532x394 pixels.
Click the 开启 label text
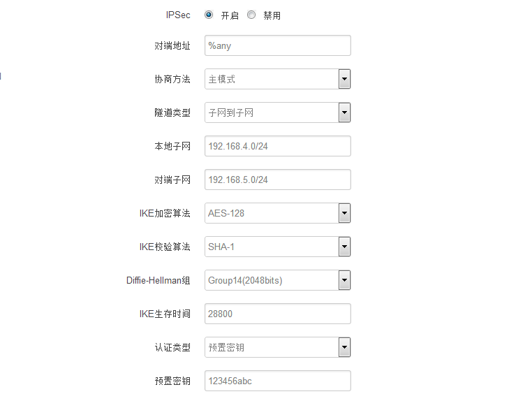click(x=230, y=15)
